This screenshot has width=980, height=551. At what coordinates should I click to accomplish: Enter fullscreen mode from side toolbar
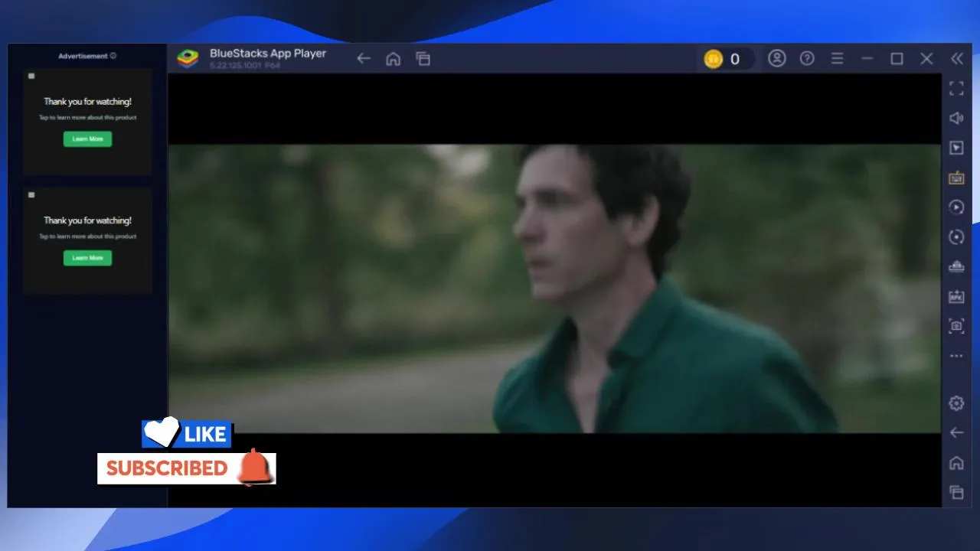click(956, 89)
